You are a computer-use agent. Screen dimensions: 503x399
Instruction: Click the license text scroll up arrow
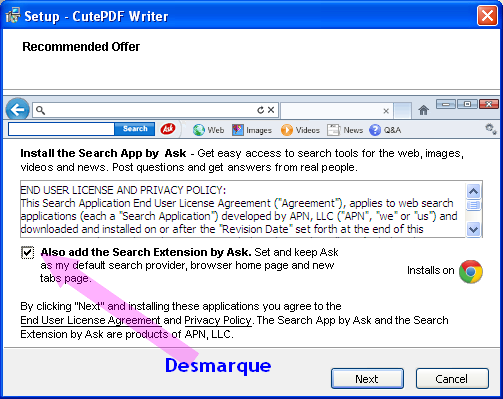pyautogui.click(x=474, y=191)
